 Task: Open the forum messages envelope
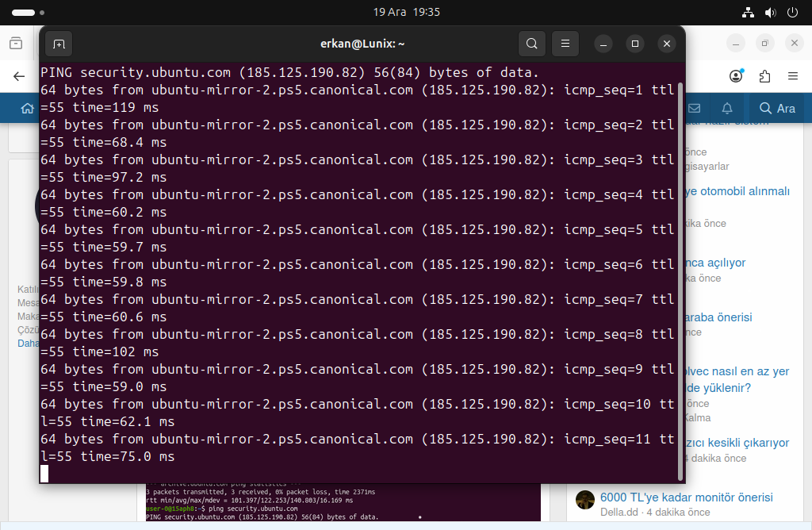[x=695, y=108]
